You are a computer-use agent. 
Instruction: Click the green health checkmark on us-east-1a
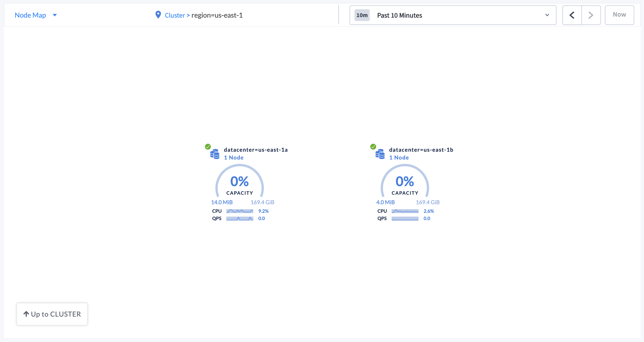point(208,147)
